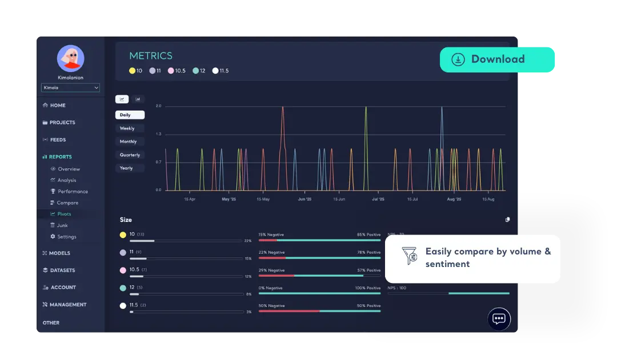Click the Junk trash icon in sidebar

(53, 225)
